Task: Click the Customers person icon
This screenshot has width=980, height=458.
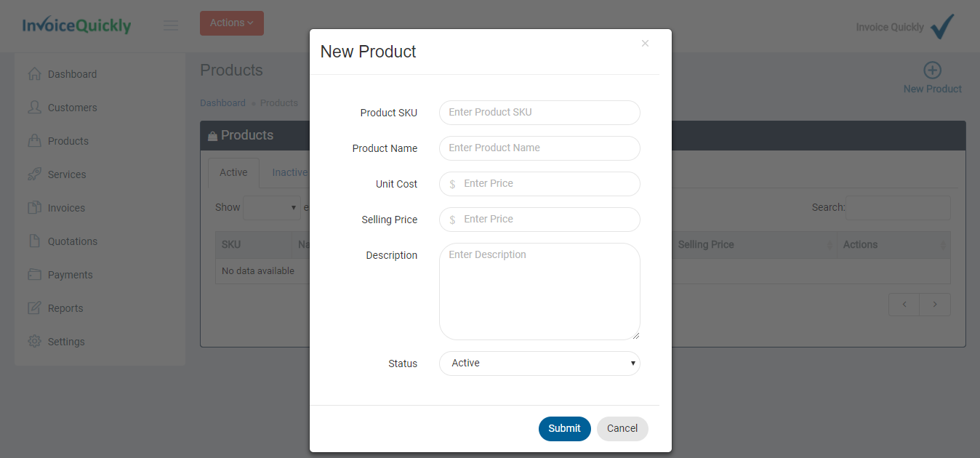Action: pos(34,108)
